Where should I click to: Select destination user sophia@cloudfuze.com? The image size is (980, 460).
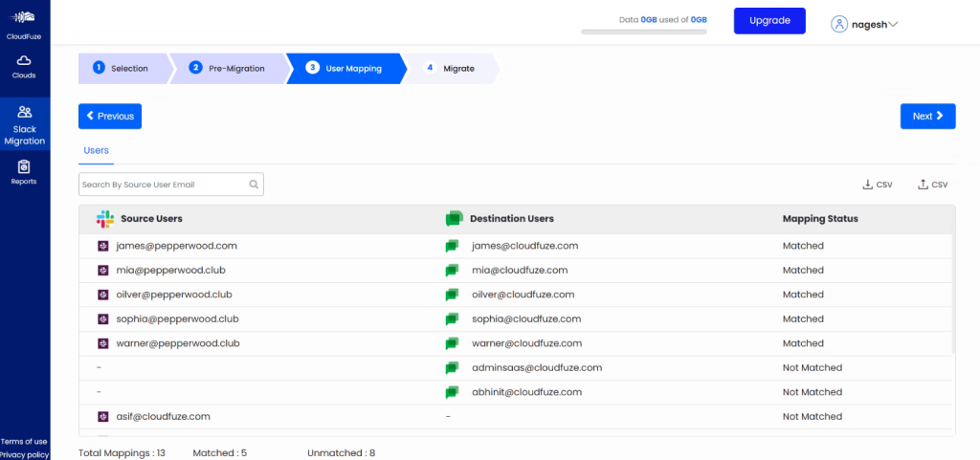coord(527,319)
